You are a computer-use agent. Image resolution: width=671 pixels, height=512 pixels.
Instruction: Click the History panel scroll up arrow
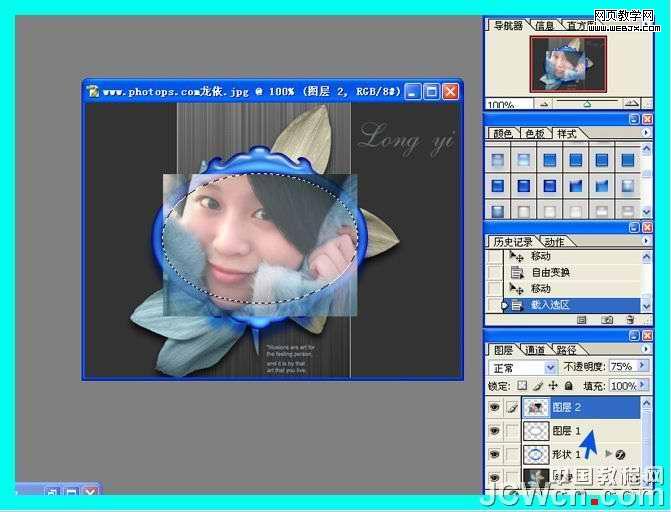click(x=647, y=256)
